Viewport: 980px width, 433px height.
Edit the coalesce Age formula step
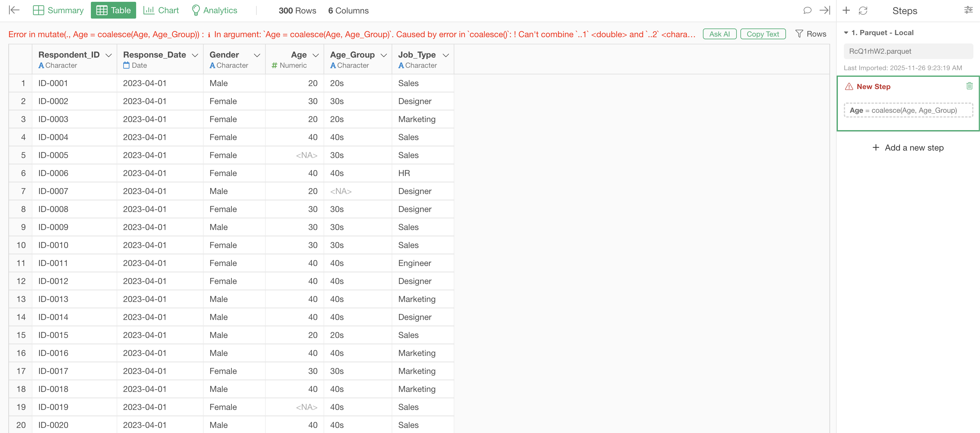tap(908, 110)
